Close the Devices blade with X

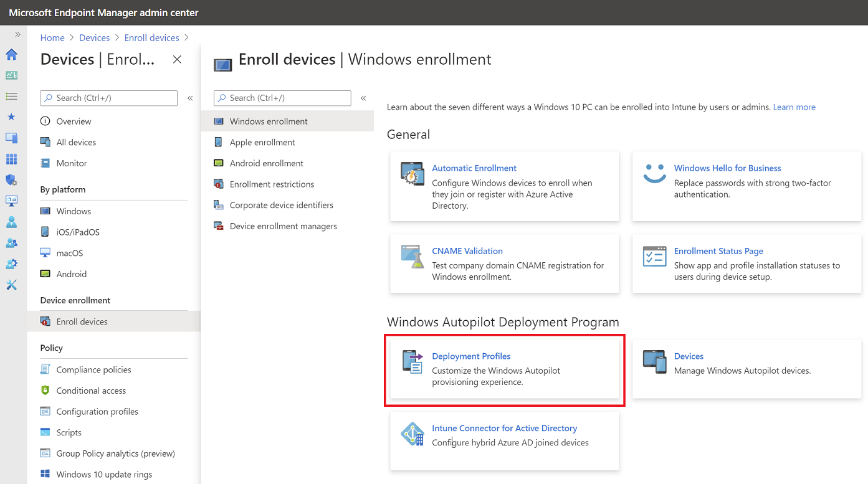tap(177, 59)
